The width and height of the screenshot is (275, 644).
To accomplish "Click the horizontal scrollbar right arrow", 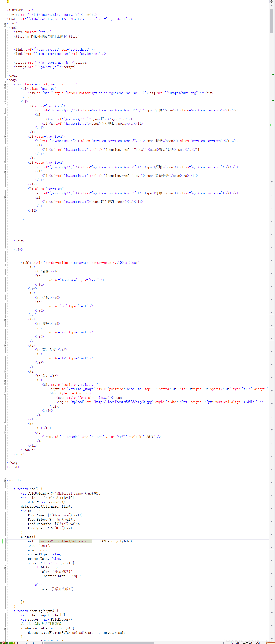I will 224,643.
